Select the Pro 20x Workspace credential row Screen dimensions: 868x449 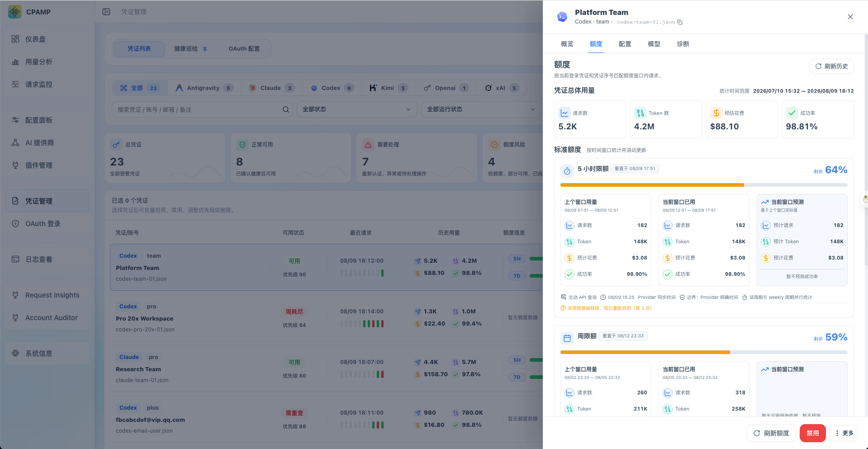coord(327,318)
